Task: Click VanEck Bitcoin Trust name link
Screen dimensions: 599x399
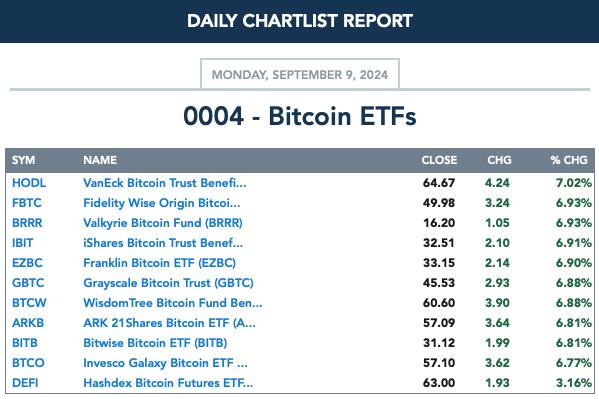Action: click(165, 183)
